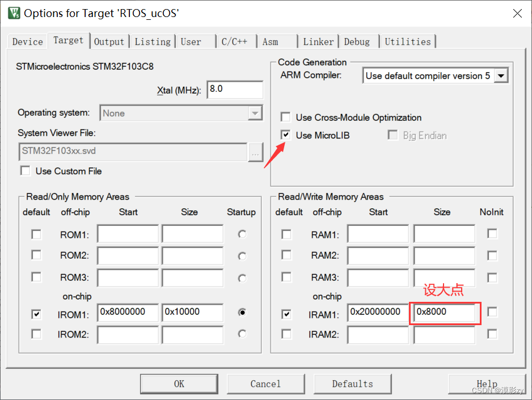Edit the Xtal (MHz) value field
The height and width of the screenshot is (400, 532).
pyautogui.click(x=235, y=90)
